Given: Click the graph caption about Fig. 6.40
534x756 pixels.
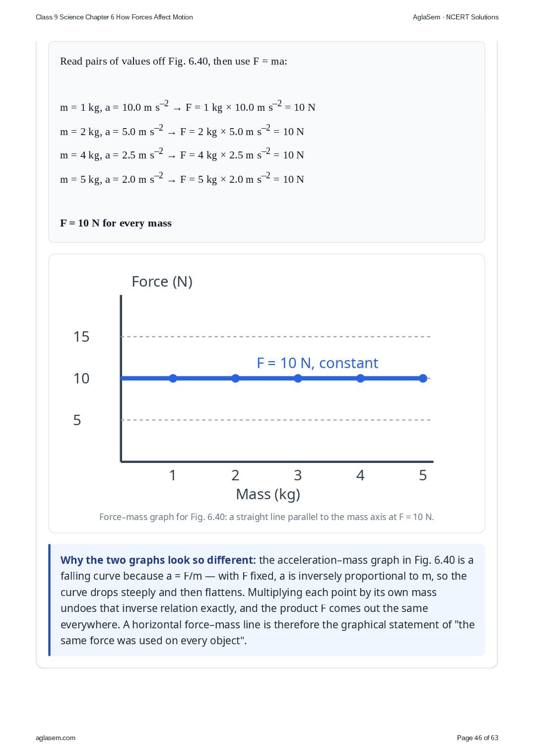Looking at the screenshot, I should pyautogui.click(x=267, y=517).
